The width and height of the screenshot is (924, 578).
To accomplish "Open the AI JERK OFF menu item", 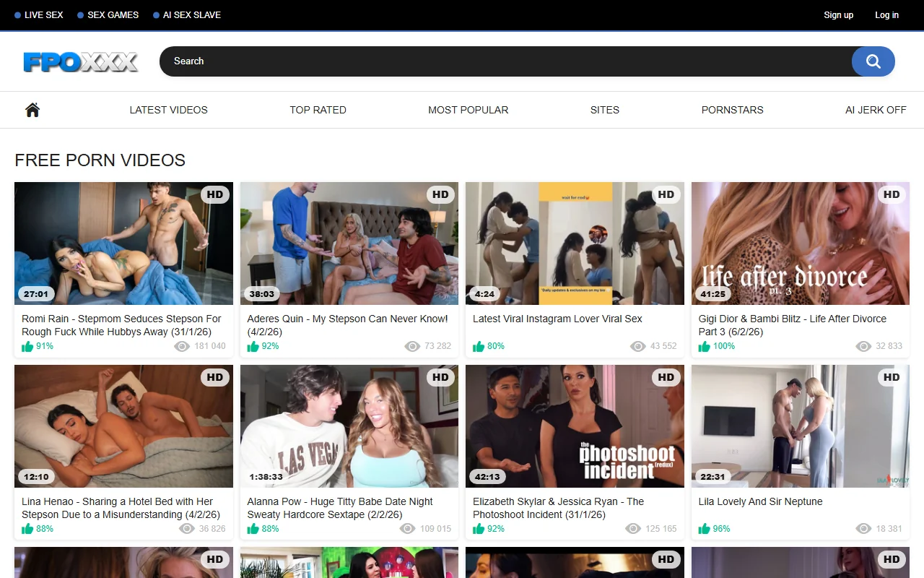I will point(876,109).
